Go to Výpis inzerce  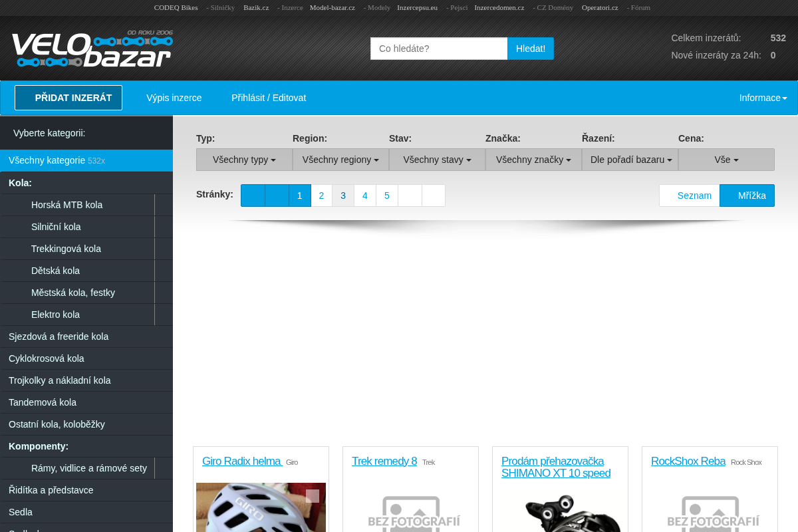pos(174,98)
